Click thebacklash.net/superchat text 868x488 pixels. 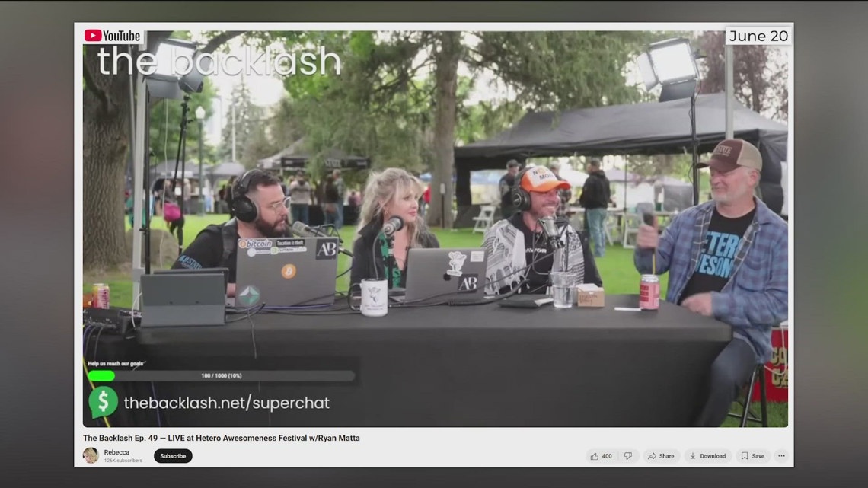(x=226, y=403)
